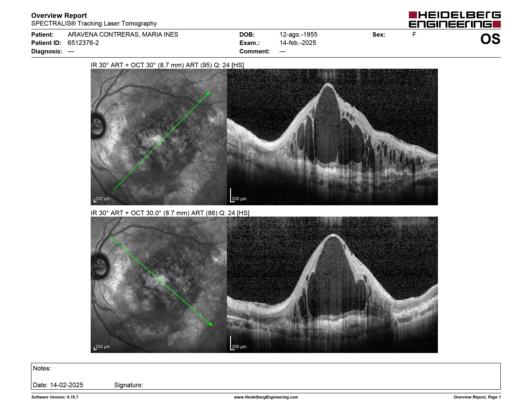Click the Exam.: label

click(x=250, y=43)
